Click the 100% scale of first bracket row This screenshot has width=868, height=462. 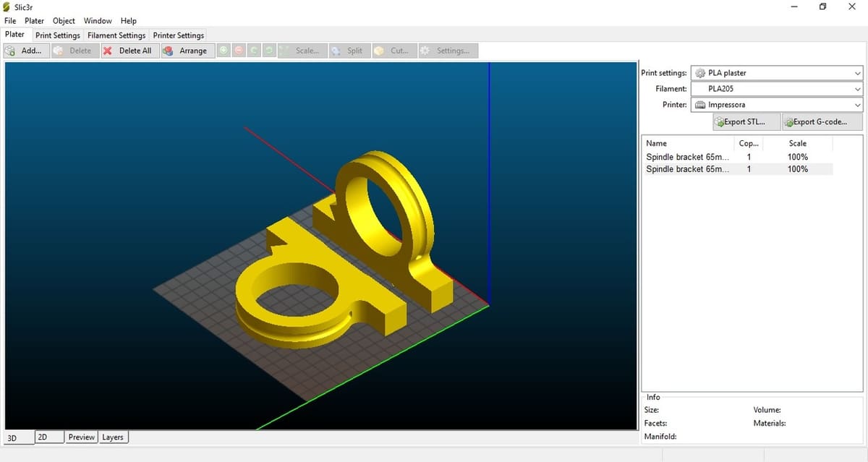pyautogui.click(x=798, y=157)
